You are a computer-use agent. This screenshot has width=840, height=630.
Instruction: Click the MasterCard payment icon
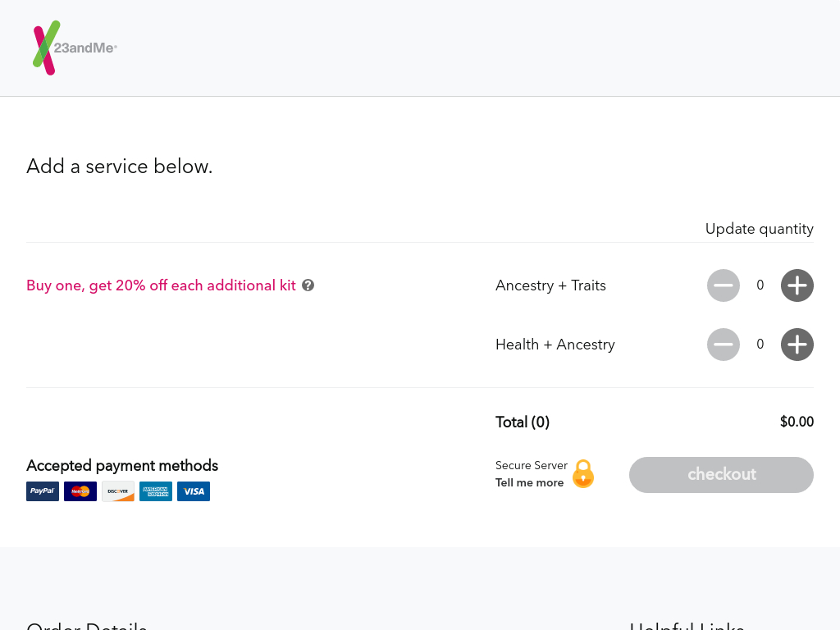80,491
